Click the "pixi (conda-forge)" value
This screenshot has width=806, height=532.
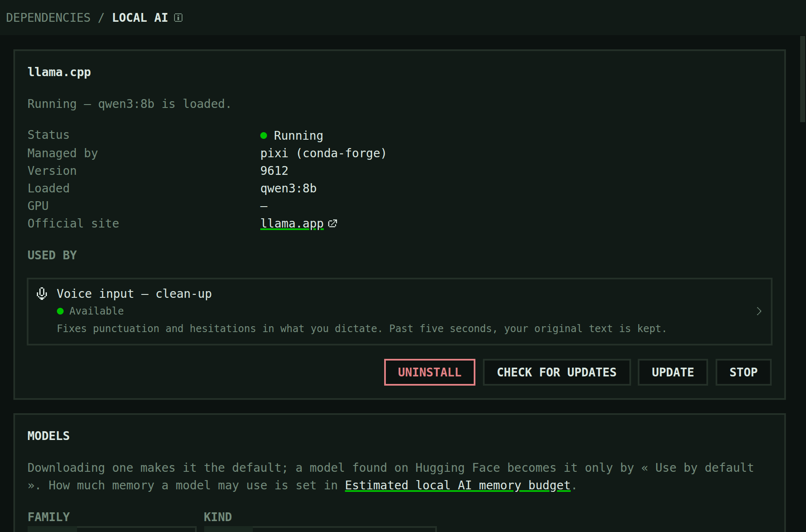point(323,153)
